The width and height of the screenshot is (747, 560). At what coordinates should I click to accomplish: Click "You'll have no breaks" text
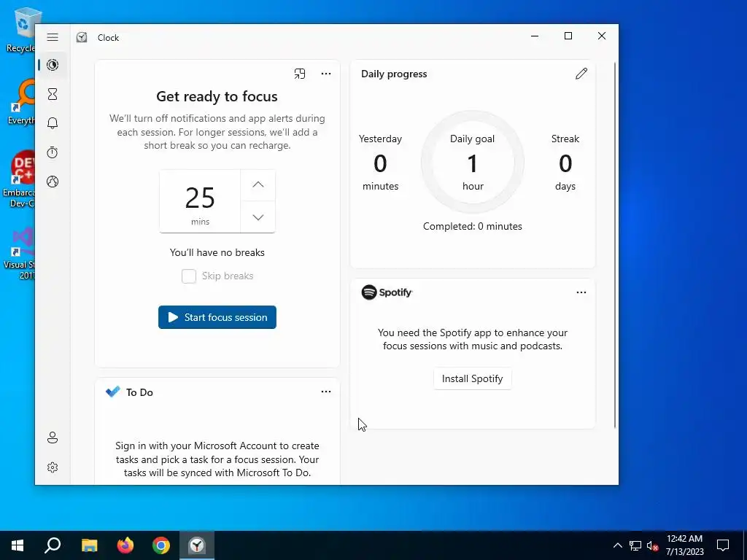(x=217, y=252)
